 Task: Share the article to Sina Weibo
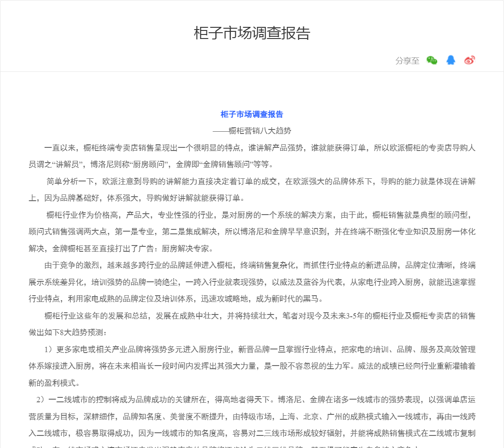pyautogui.click(x=470, y=60)
